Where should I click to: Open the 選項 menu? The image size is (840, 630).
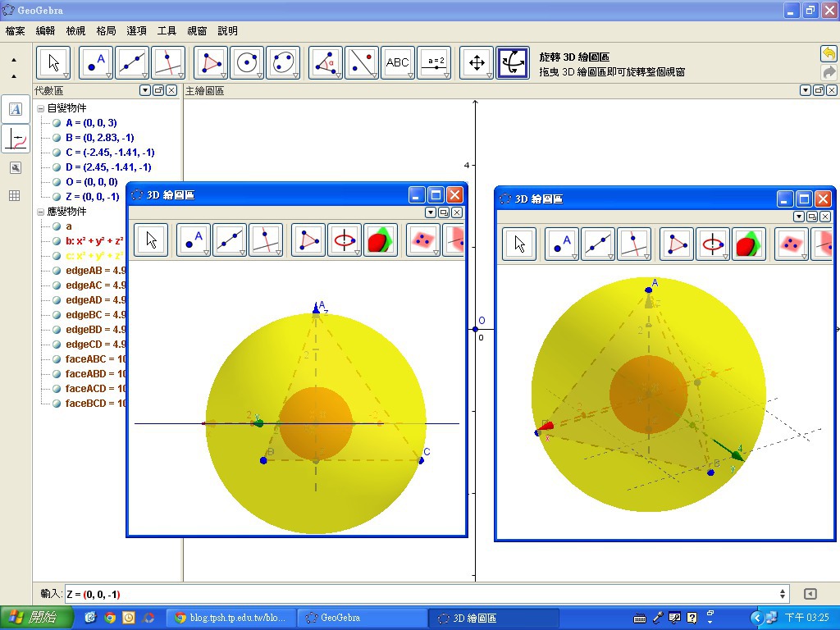click(x=137, y=31)
